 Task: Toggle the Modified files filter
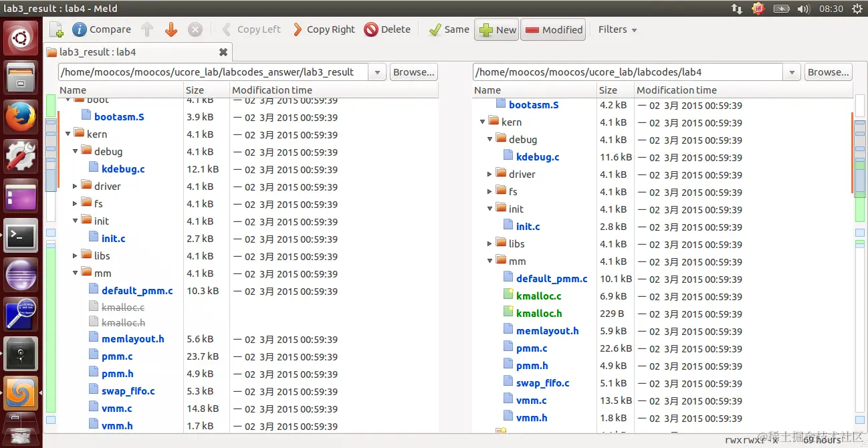[553, 29]
